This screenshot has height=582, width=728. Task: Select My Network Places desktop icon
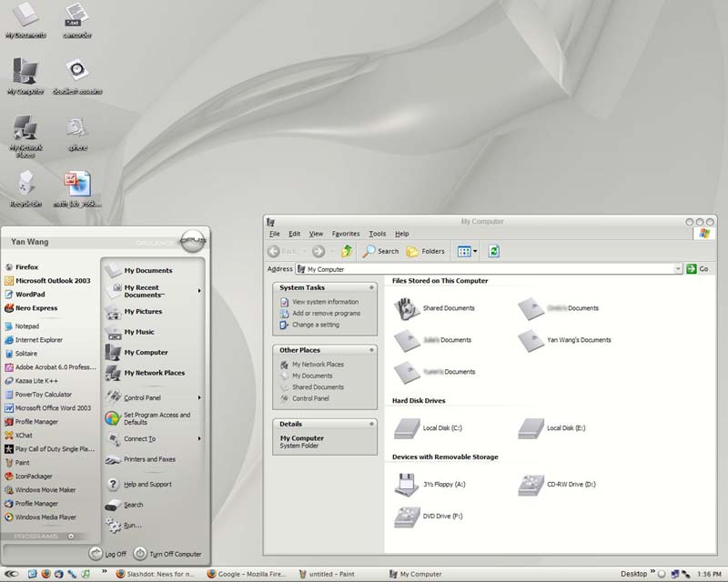[x=25, y=136]
